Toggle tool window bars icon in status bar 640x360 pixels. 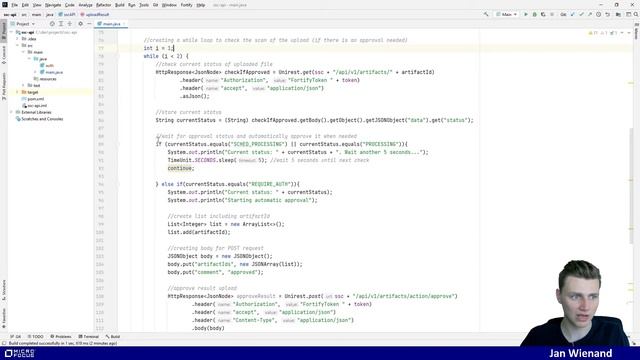(x=4, y=343)
